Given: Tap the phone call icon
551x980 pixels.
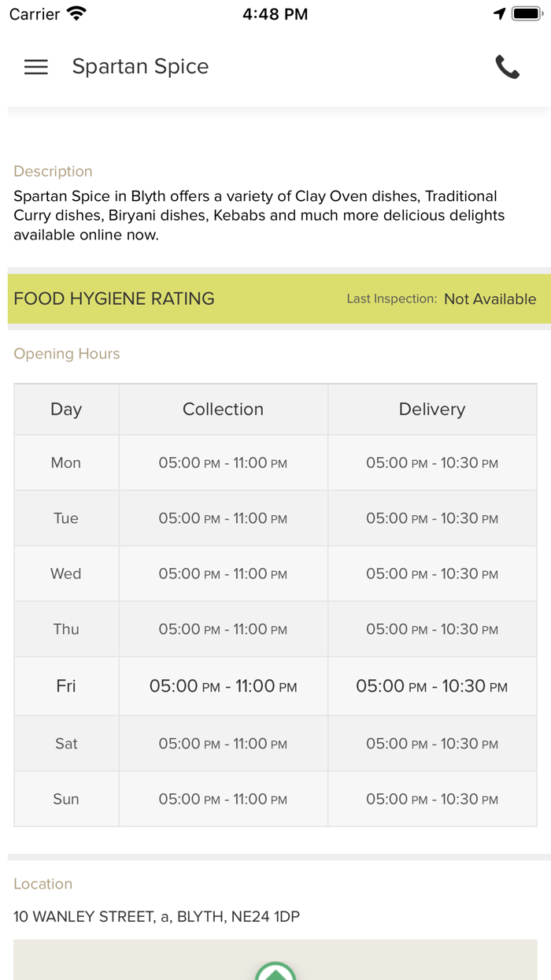Looking at the screenshot, I should [507, 67].
